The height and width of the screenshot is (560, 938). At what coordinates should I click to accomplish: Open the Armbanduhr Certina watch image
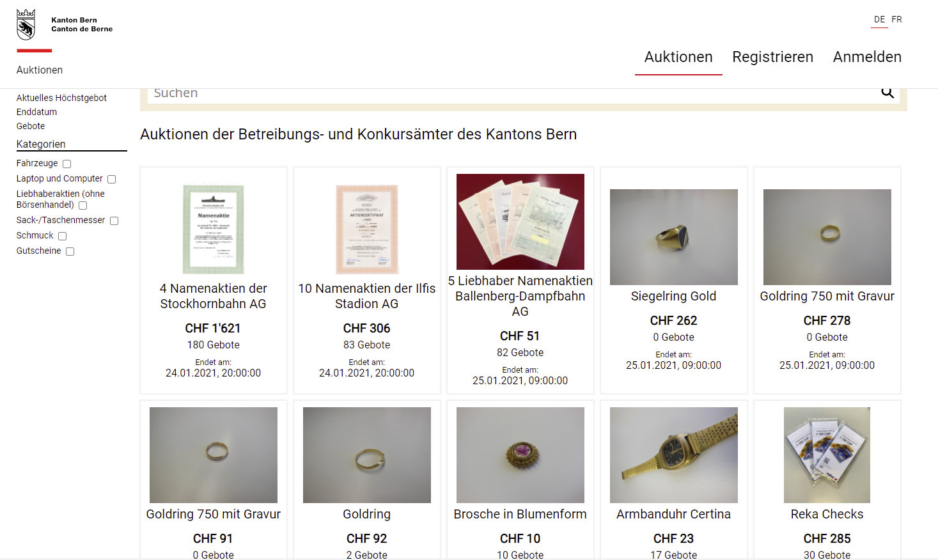[673, 455]
